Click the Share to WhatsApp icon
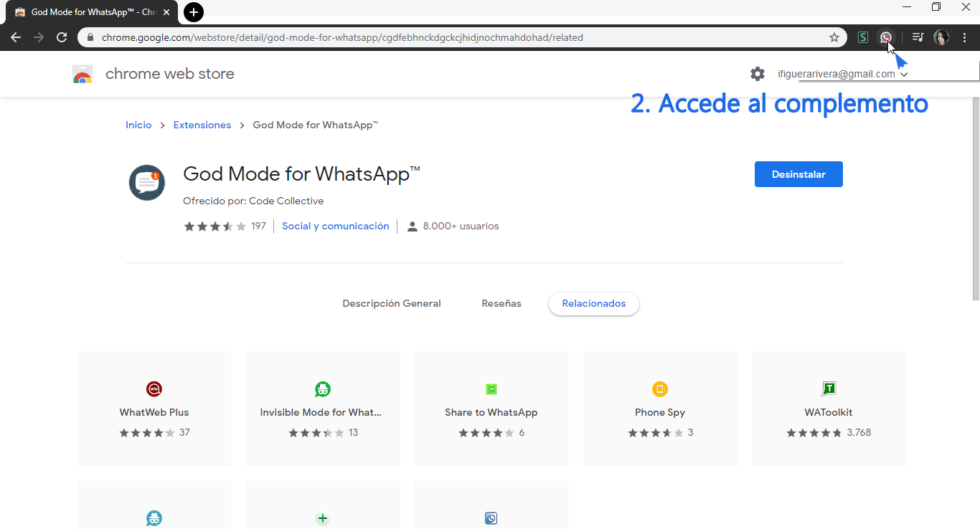 [x=491, y=389]
